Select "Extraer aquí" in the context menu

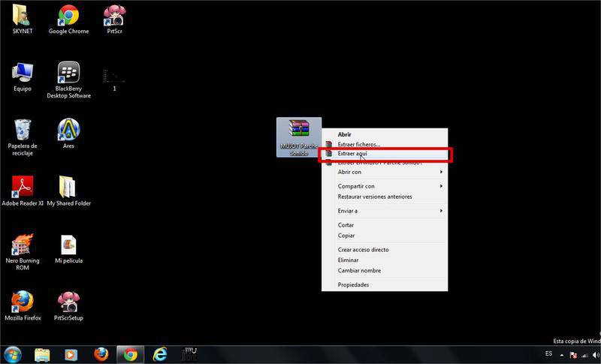pyautogui.click(x=352, y=154)
